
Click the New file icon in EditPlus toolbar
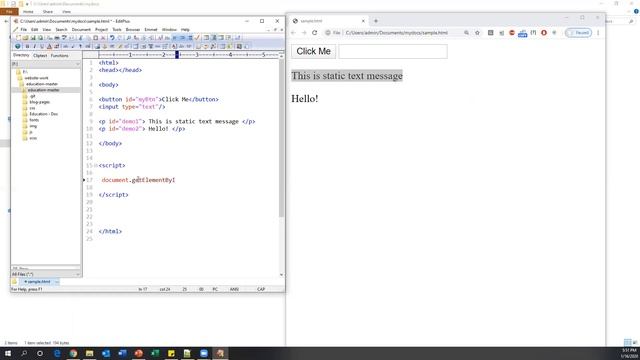[x=18, y=38]
